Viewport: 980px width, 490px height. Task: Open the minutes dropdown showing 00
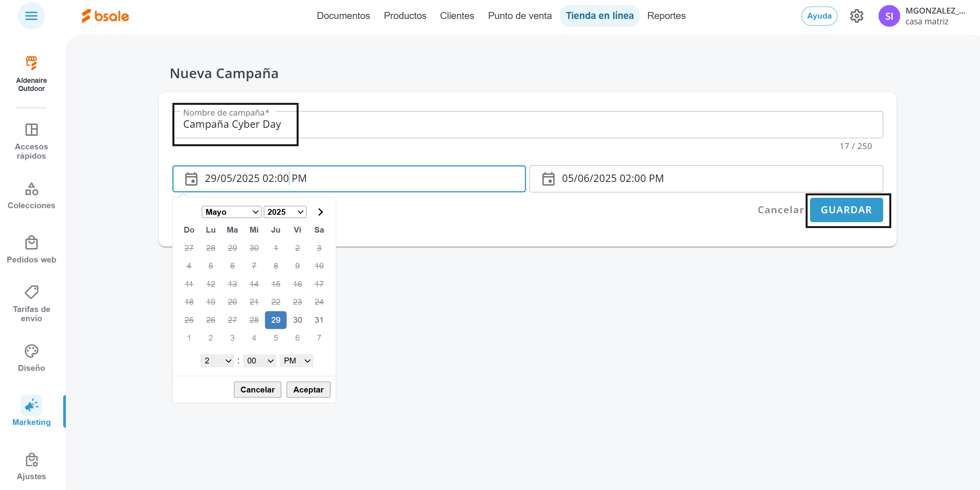260,361
